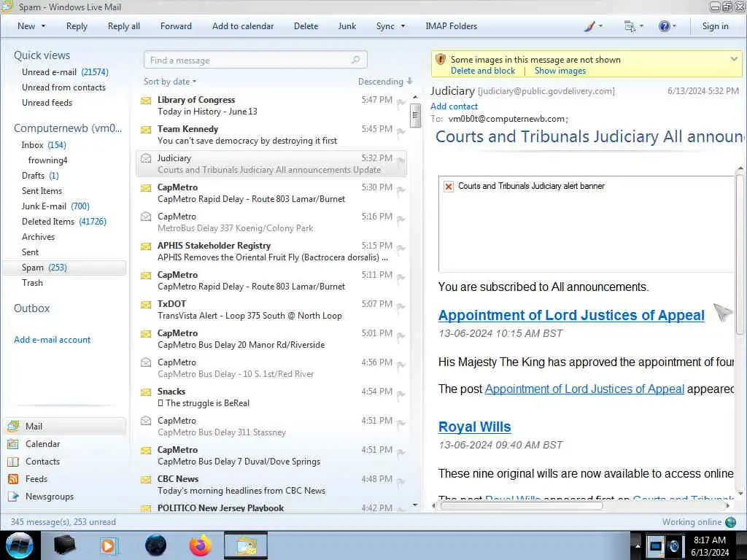Open the Windows Start orb
This screenshot has width=747, height=560.
coord(19,545)
